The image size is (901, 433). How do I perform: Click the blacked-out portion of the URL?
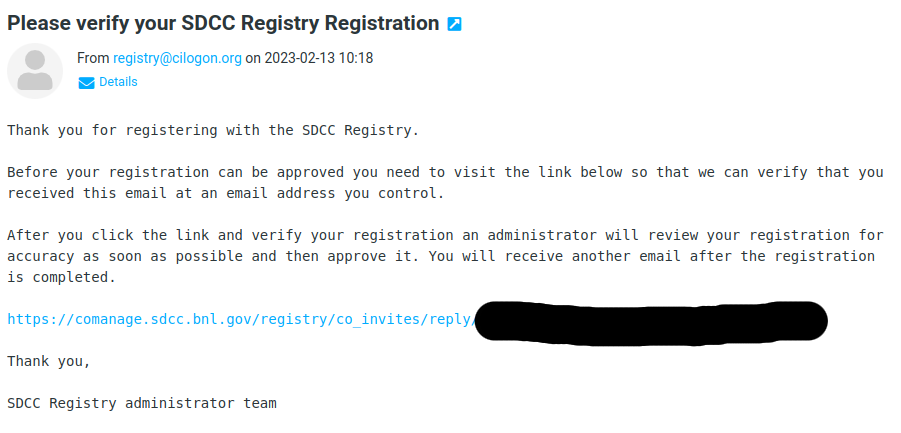(651, 323)
